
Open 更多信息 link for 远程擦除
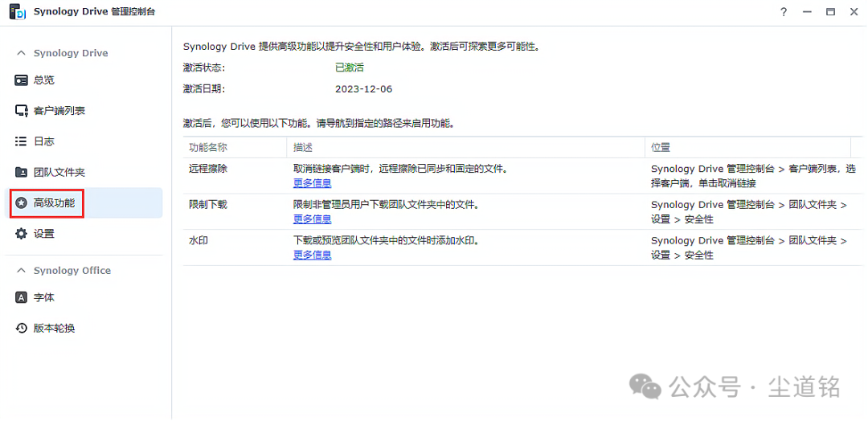pos(312,183)
